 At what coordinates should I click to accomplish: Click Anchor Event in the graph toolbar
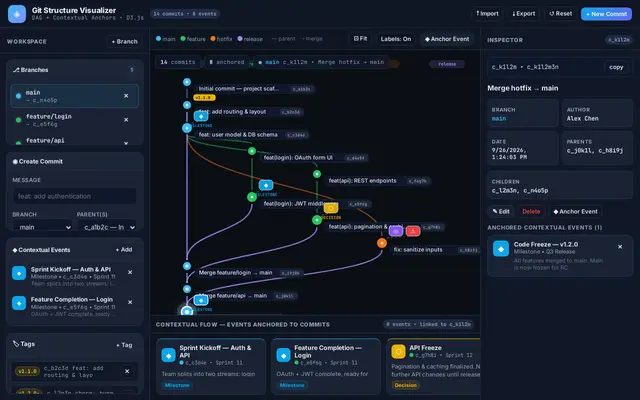pyautogui.click(x=447, y=39)
